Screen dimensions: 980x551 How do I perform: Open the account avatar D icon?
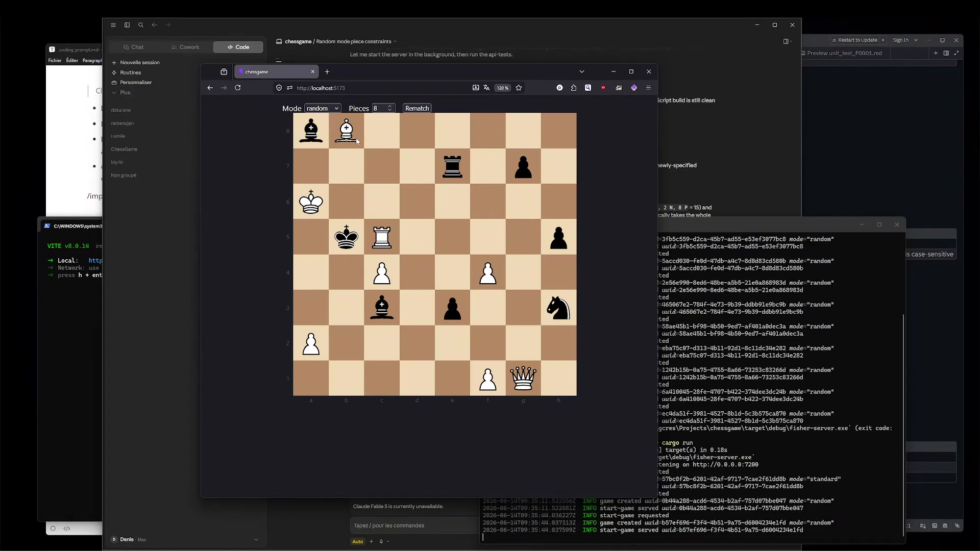(559, 88)
